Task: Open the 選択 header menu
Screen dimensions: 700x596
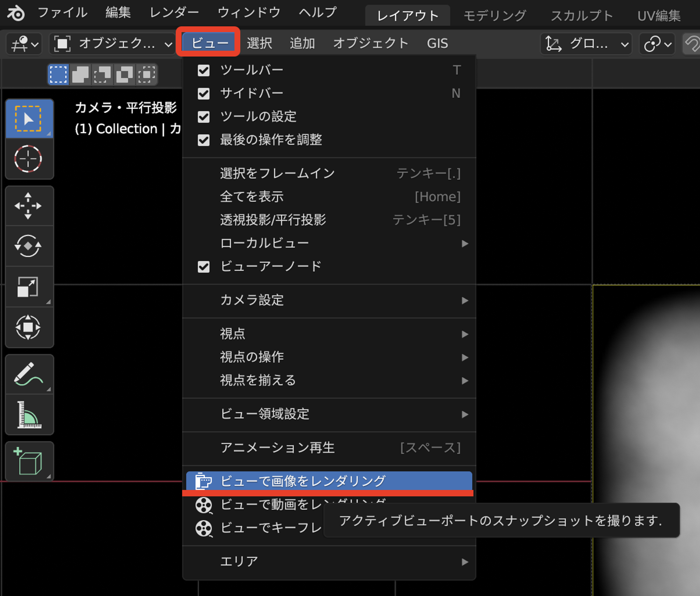Action: pos(259,43)
